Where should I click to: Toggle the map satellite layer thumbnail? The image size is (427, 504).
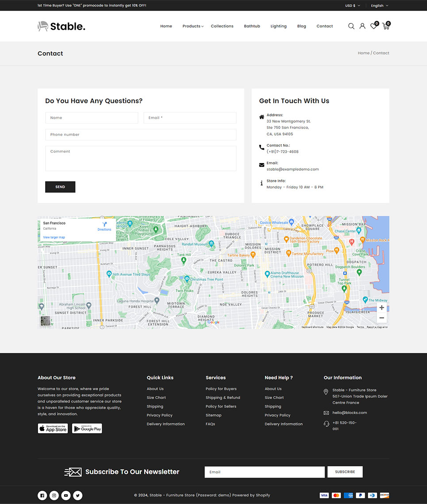[x=46, y=321]
